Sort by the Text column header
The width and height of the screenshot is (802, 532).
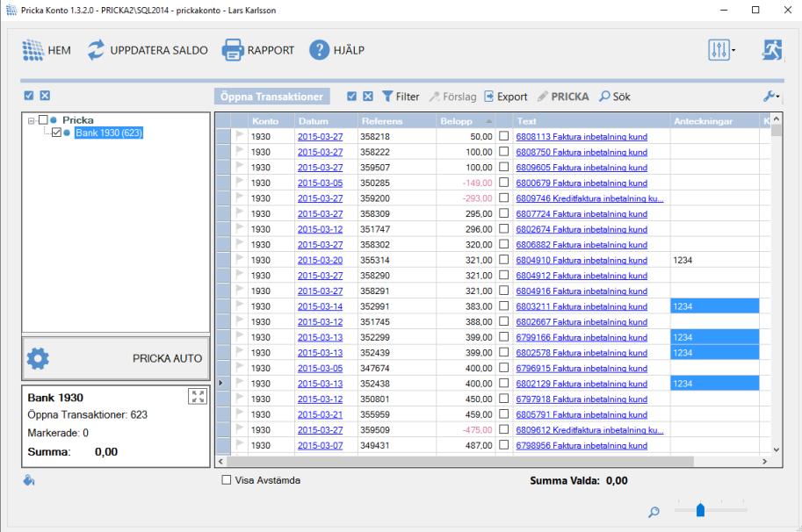pos(591,121)
